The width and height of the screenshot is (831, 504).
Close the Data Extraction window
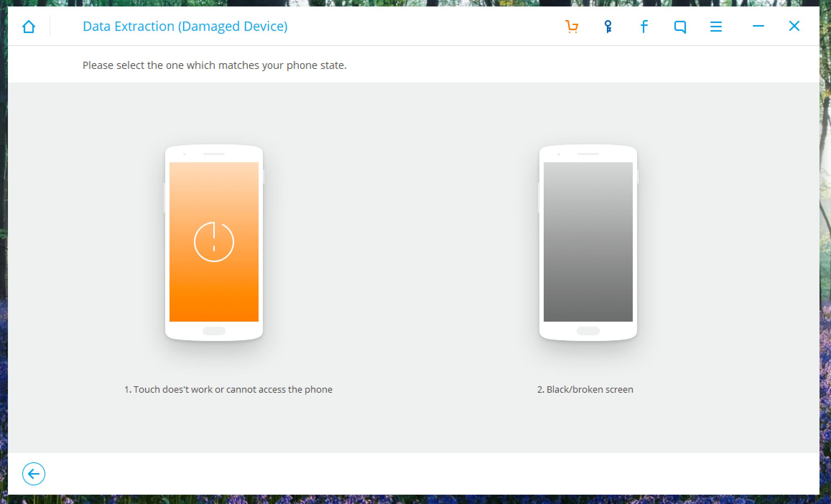(794, 26)
